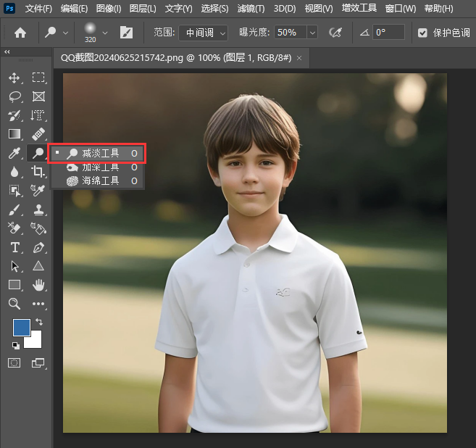
Task: Open the brush settings panel icon
Action: coord(126,33)
